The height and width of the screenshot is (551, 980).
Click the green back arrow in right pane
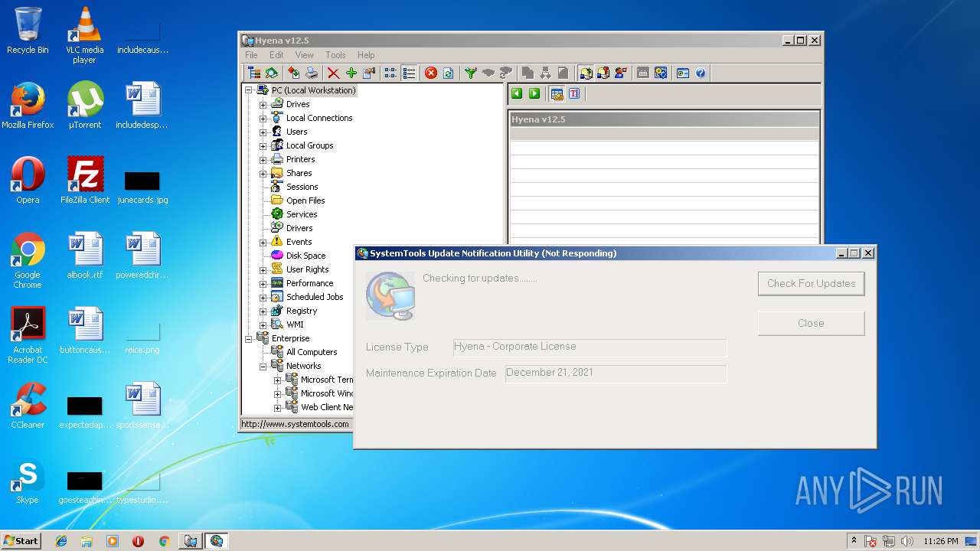tap(517, 93)
